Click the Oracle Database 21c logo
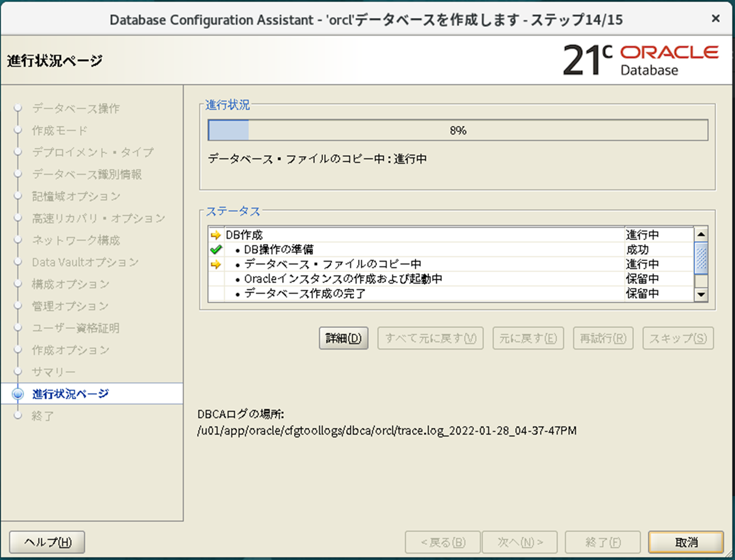 point(641,60)
